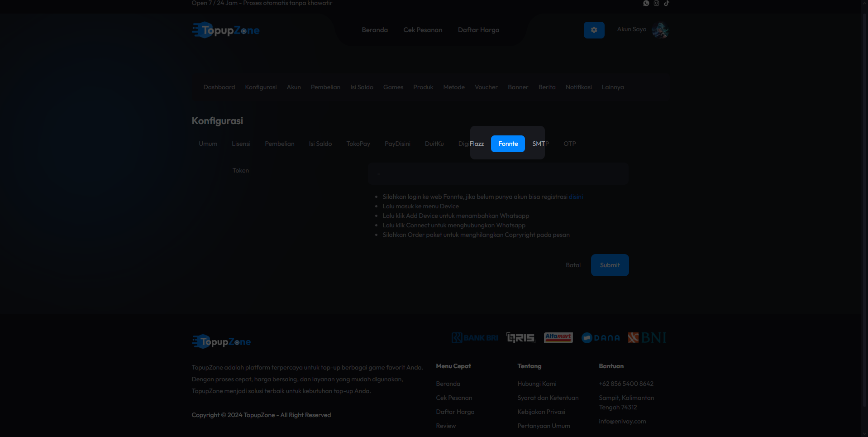Click the info@enivay.com email address

coord(622,421)
